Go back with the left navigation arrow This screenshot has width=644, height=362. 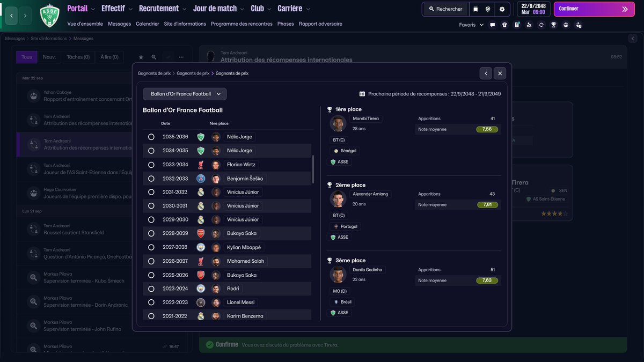click(11, 16)
